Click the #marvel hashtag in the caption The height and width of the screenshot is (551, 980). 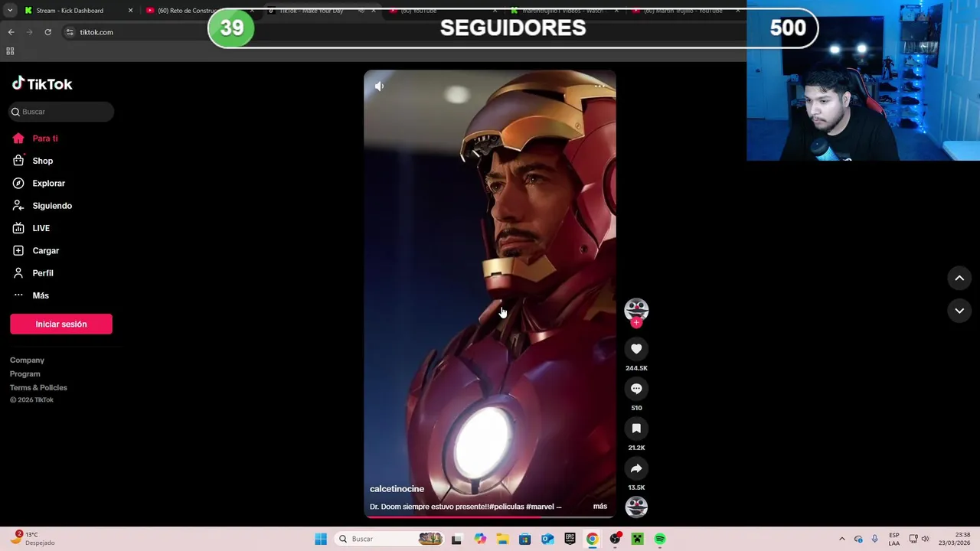pos(541,507)
